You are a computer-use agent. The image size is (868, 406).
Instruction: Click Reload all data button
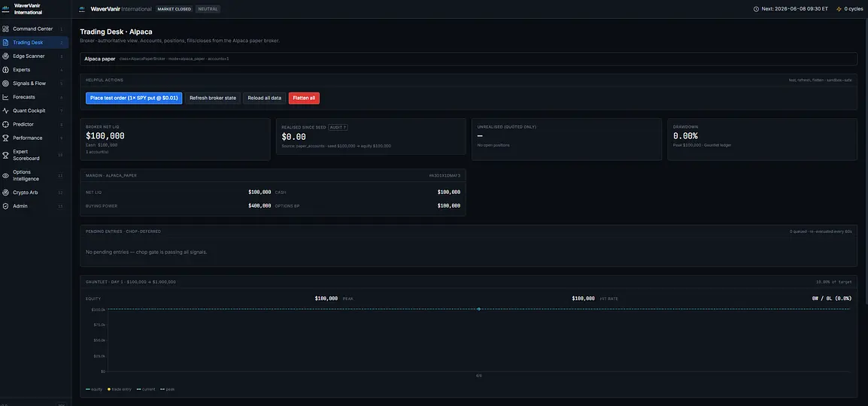pos(265,98)
